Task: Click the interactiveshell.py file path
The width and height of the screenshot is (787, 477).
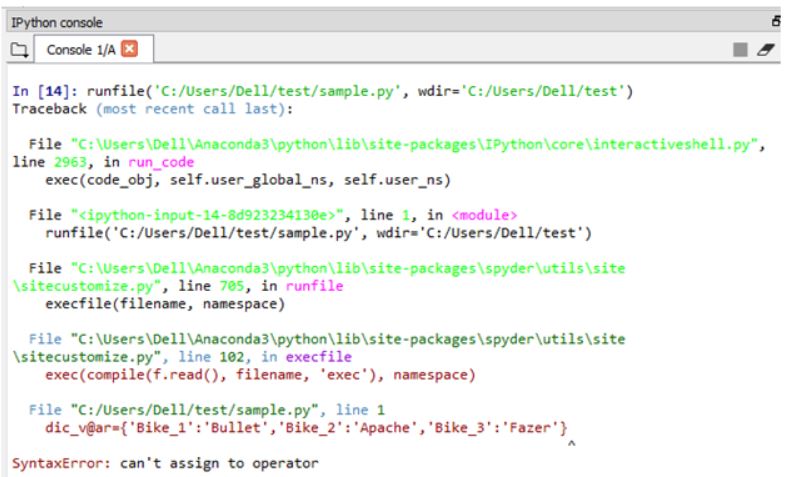Action: coord(414,145)
